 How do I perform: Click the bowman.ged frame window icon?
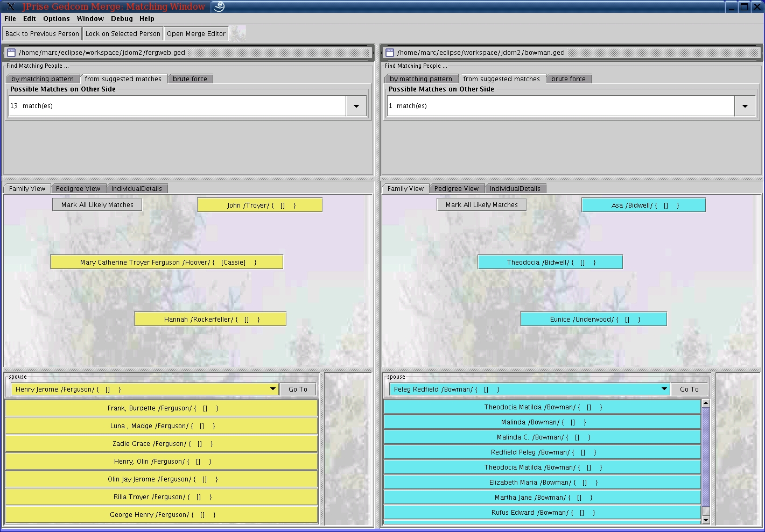389,53
